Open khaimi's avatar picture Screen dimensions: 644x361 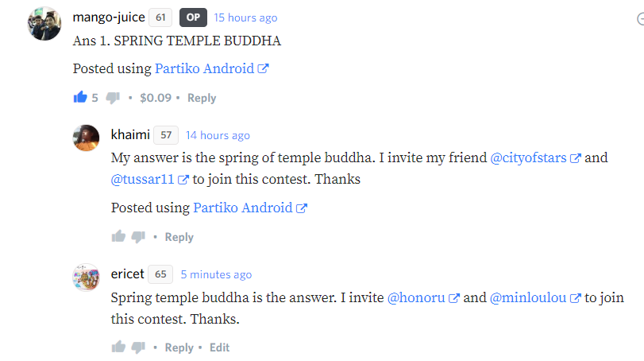pos(86,138)
